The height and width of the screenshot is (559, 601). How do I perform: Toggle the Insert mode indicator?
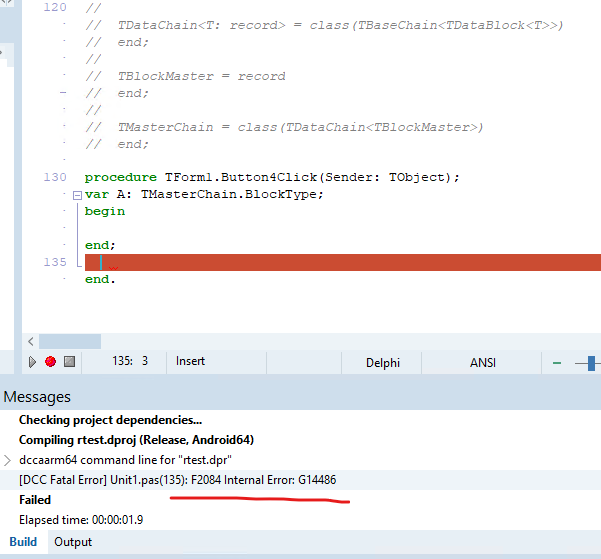pyautogui.click(x=190, y=361)
